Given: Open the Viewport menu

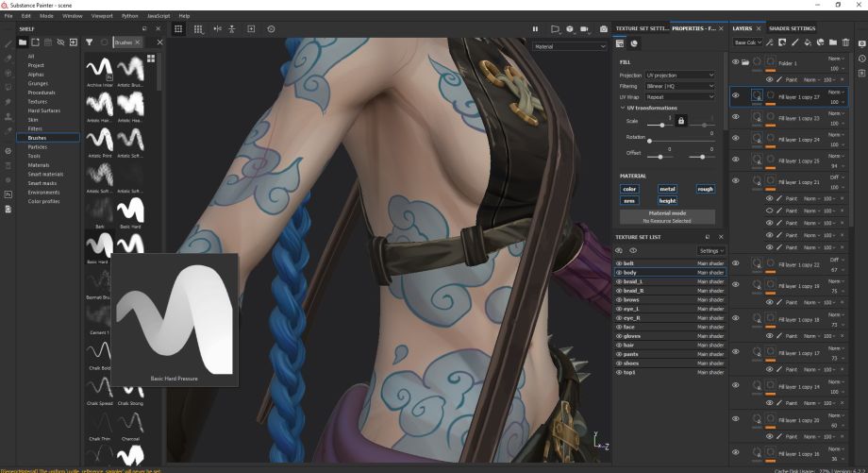Looking at the screenshot, I should point(101,16).
